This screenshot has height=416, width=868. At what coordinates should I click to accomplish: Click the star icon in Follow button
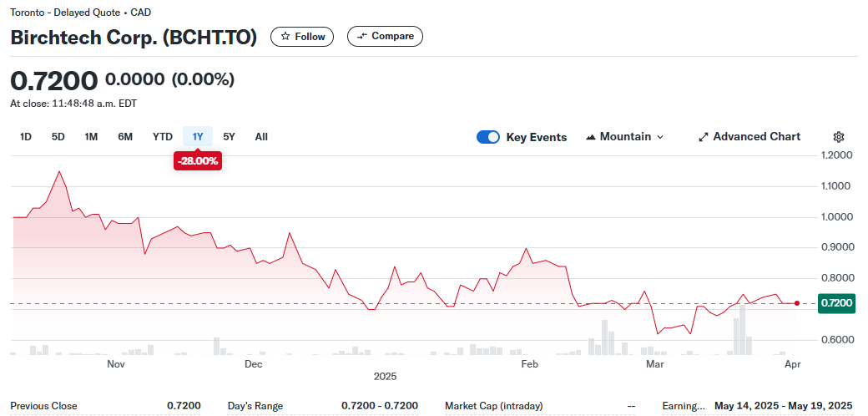coord(285,37)
